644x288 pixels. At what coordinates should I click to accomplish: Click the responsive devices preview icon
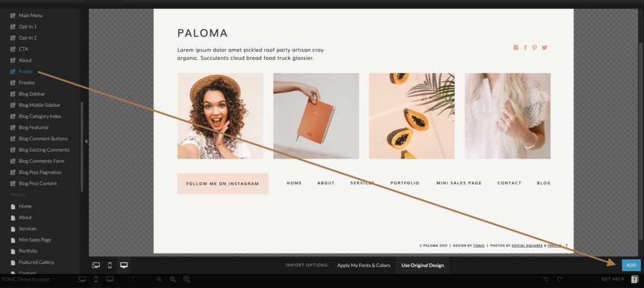[x=96, y=265]
